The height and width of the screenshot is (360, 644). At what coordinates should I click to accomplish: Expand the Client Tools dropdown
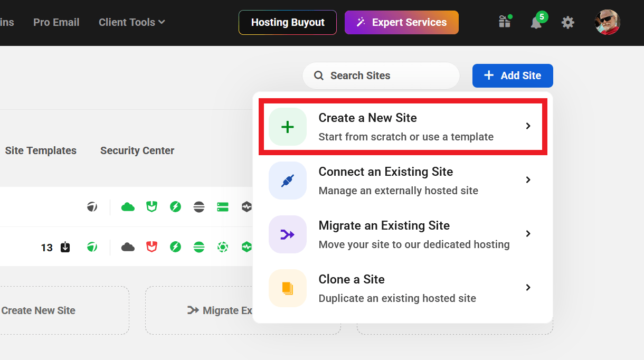click(x=131, y=22)
